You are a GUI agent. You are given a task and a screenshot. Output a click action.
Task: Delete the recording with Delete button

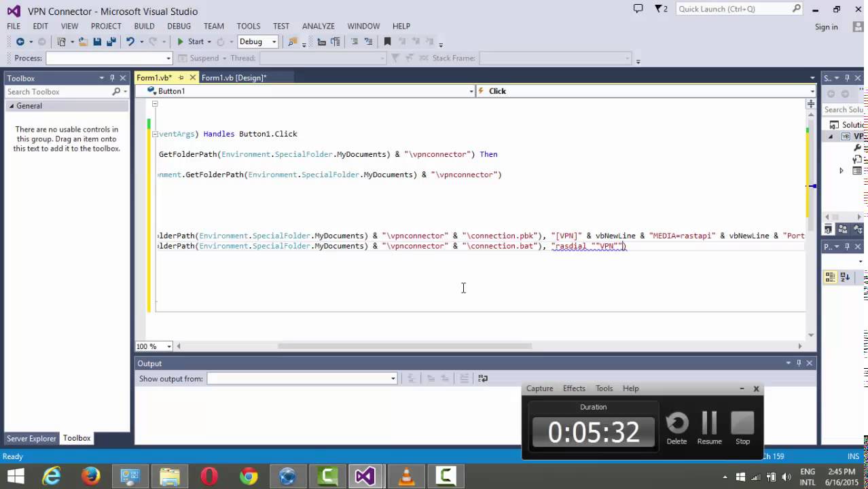point(676,428)
